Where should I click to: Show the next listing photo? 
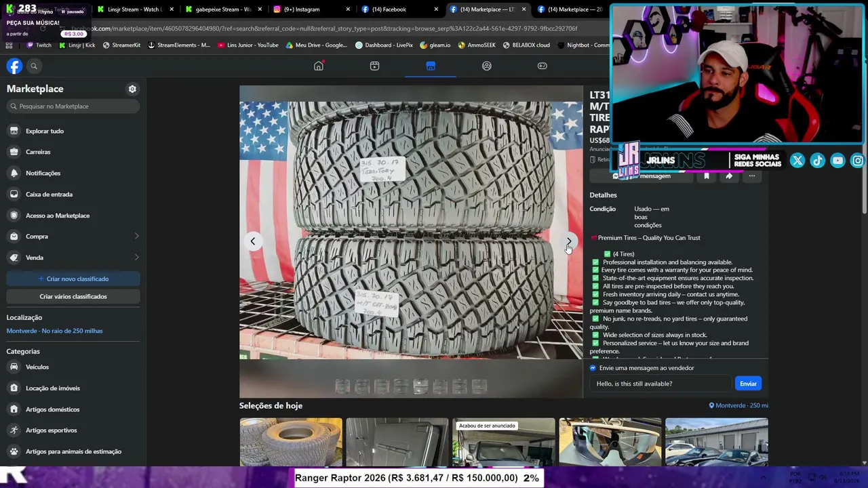[569, 241]
